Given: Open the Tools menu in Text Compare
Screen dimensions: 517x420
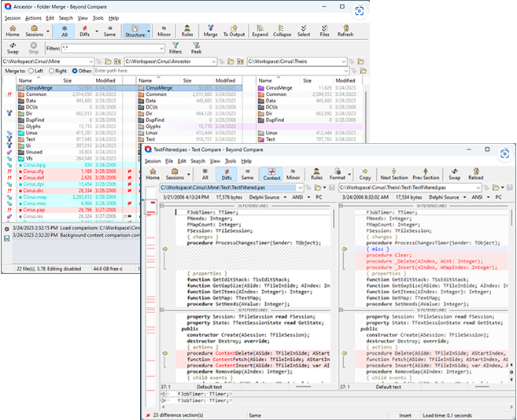Looking at the screenshot, I should 230,160.
